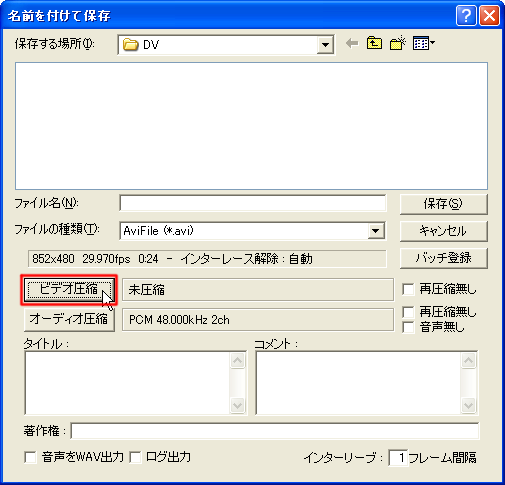Enable audio 再圧縮無し checkbox beside PCM
The height and width of the screenshot is (485, 505).
(x=408, y=312)
